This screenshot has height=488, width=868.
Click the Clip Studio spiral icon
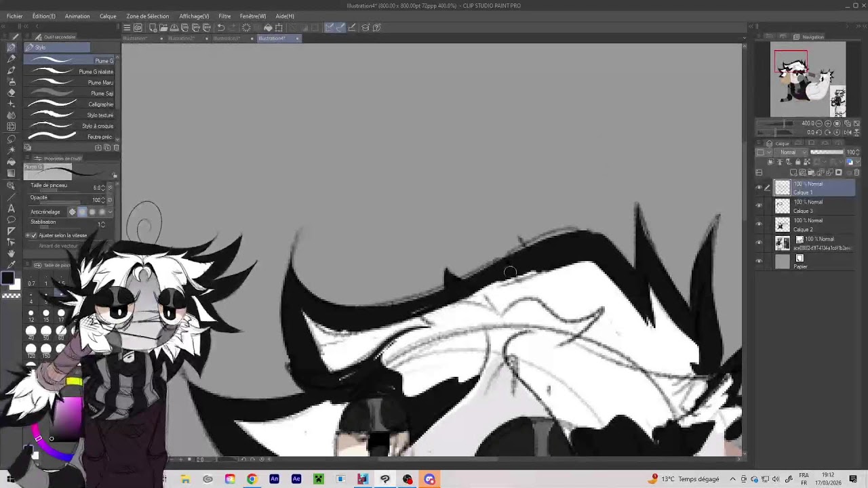click(x=138, y=28)
